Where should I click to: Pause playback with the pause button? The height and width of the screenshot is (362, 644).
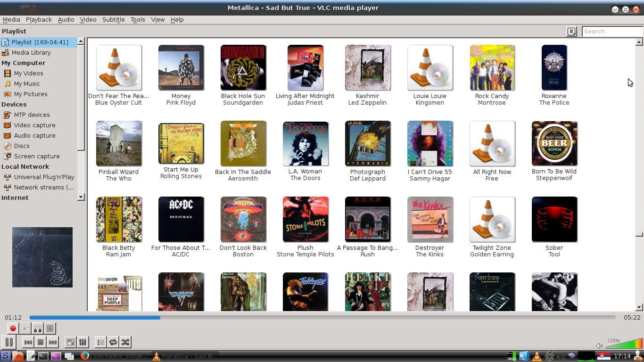[9, 342]
